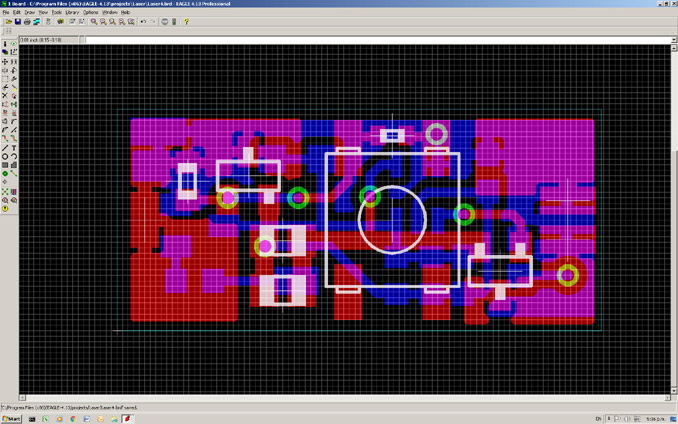Click the Print icon in toolbar
The height and width of the screenshot is (424, 678).
coord(27,22)
